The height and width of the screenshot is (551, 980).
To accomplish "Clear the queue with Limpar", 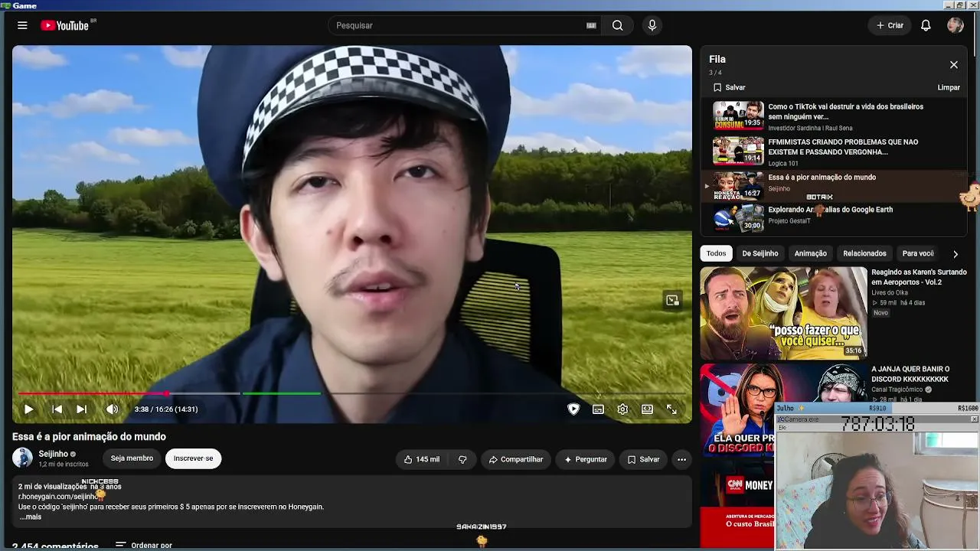I will point(949,87).
